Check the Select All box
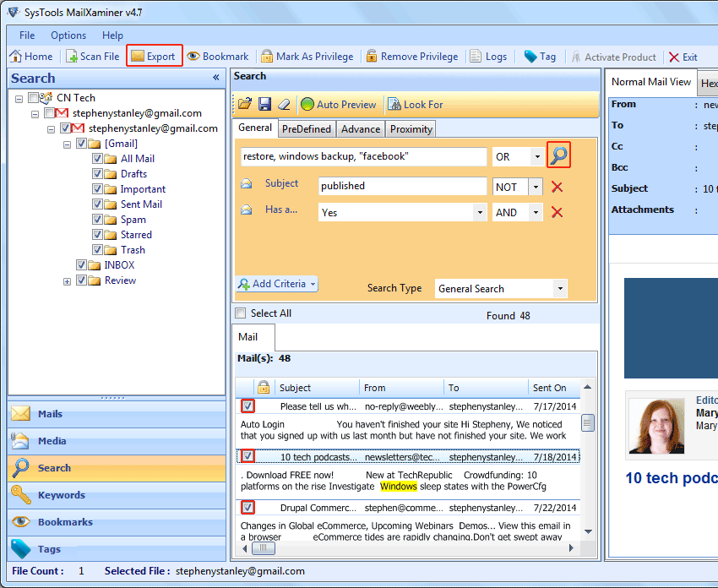718x588 pixels. 240,313
